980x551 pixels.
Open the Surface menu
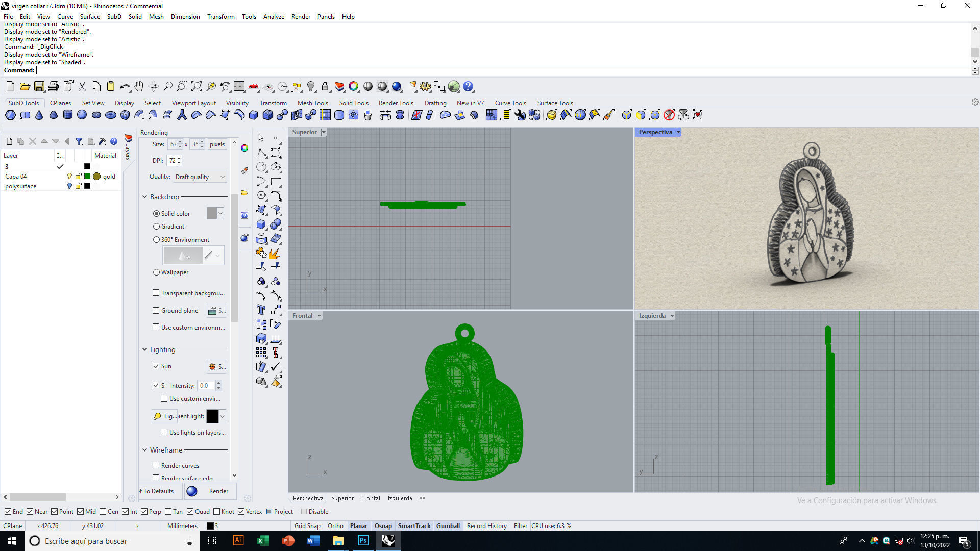90,17
